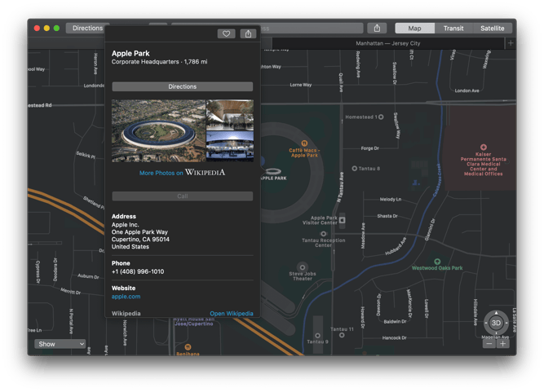
Task: Open the top interior photo thumbnail
Action: point(230,116)
